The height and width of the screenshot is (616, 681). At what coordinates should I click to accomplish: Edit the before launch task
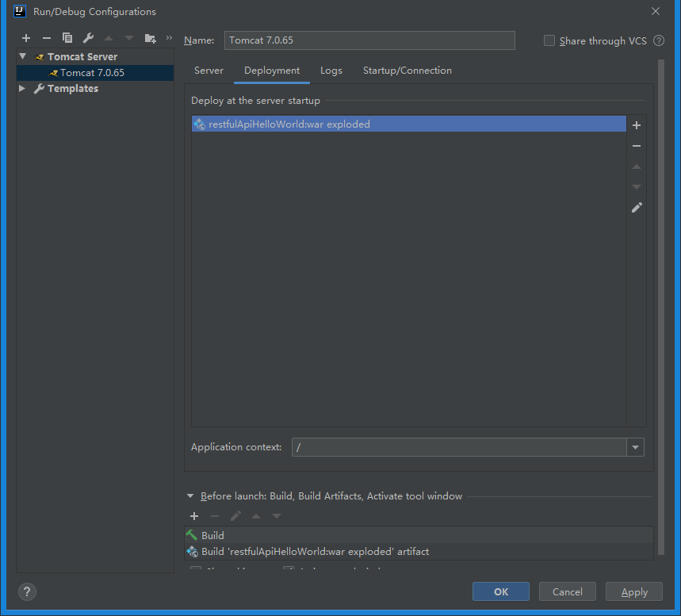coord(235,516)
